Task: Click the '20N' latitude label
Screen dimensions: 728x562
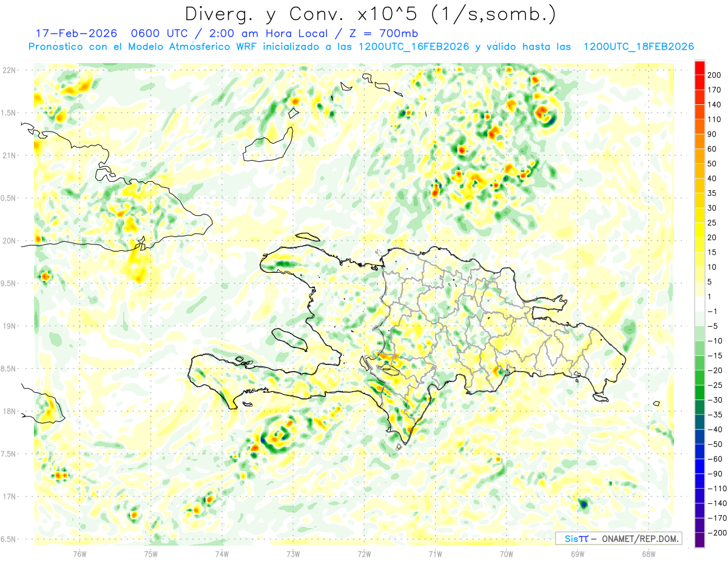Action: coord(9,241)
